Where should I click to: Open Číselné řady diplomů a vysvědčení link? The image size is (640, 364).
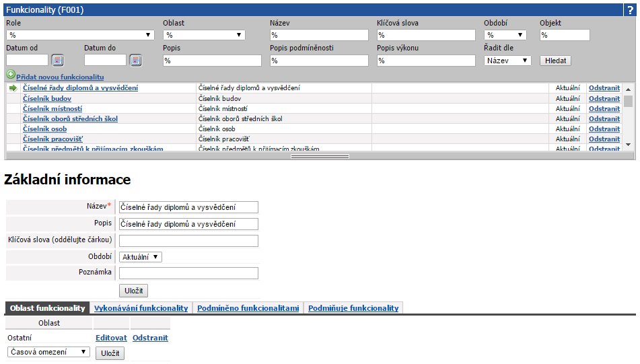tap(80, 87)
